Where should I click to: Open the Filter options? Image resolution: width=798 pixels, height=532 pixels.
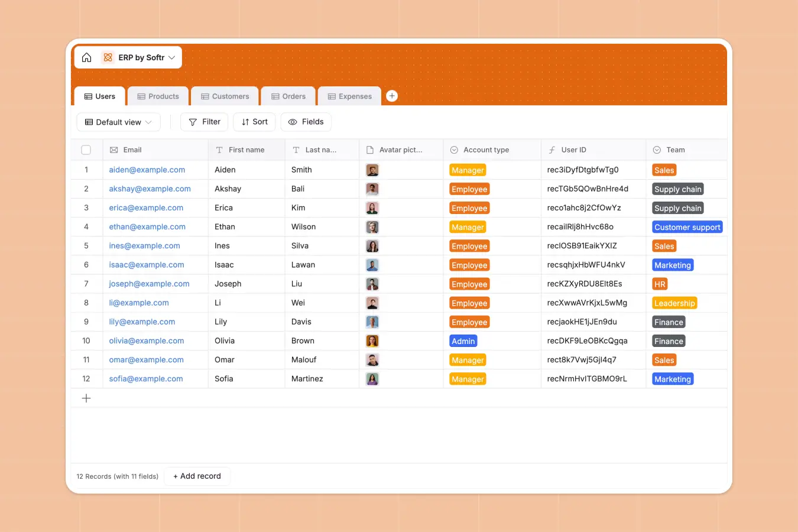click(x=204, y=122)
